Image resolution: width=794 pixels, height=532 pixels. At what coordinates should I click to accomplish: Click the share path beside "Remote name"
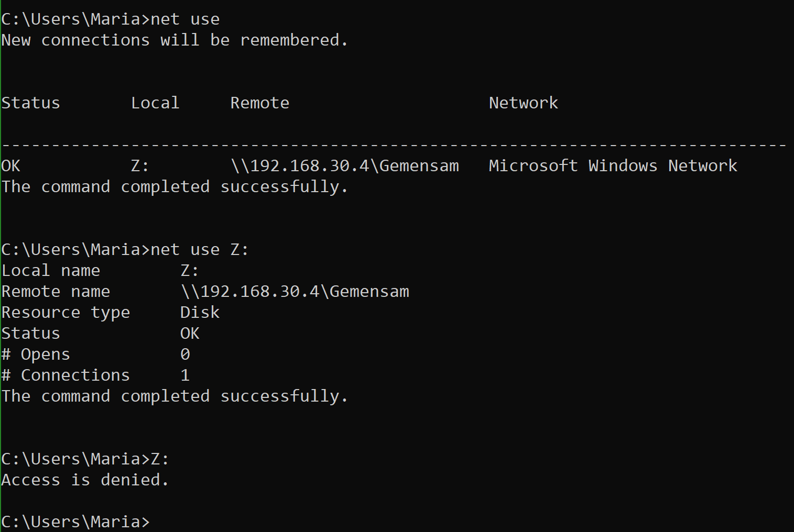point(295,292)
